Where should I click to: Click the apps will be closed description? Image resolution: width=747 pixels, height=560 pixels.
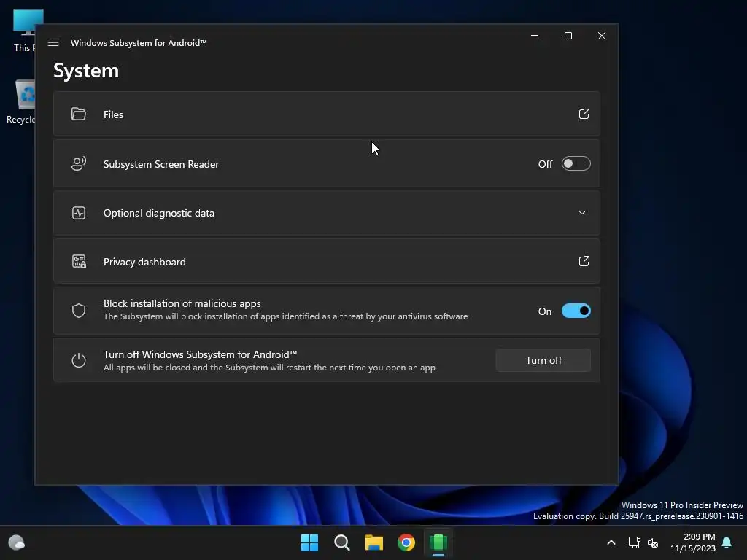(x=269, y=367)
